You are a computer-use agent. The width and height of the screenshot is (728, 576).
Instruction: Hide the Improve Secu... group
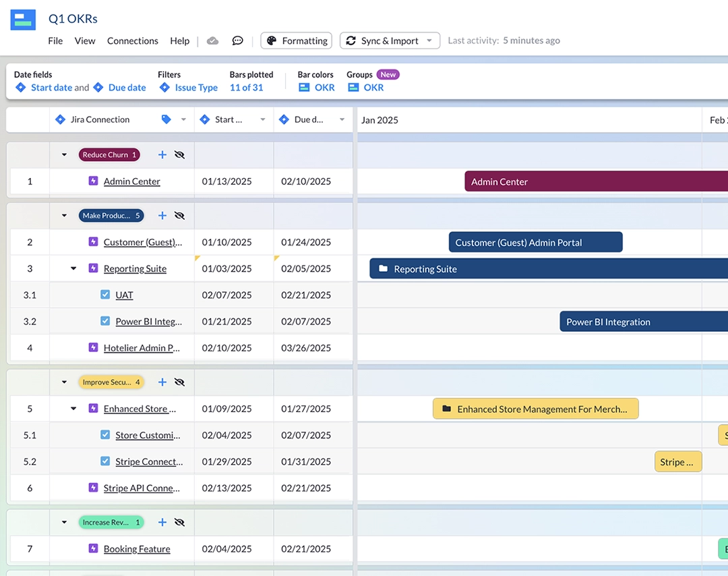pos(179,382)
